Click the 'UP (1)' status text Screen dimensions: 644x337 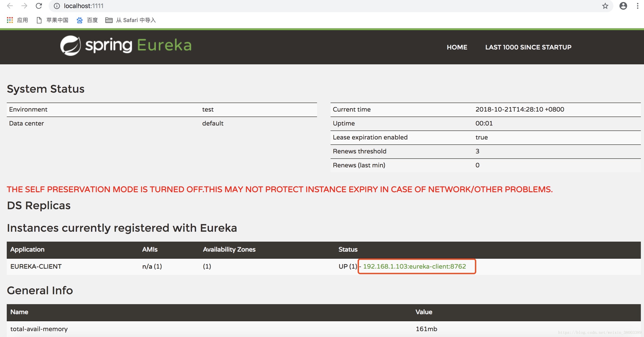[348, 266]
